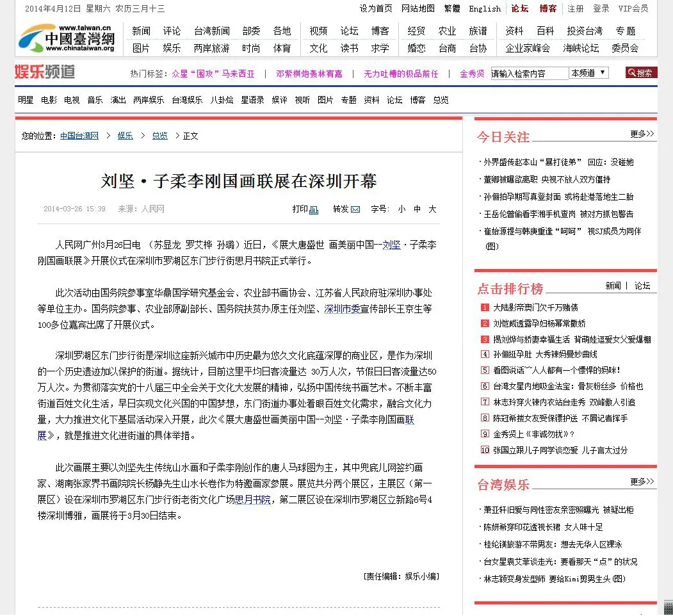The height and width of the screenshot is (616, 673).
Task: Click the 娱乐频道 channel title
Action: coord(45,72)
